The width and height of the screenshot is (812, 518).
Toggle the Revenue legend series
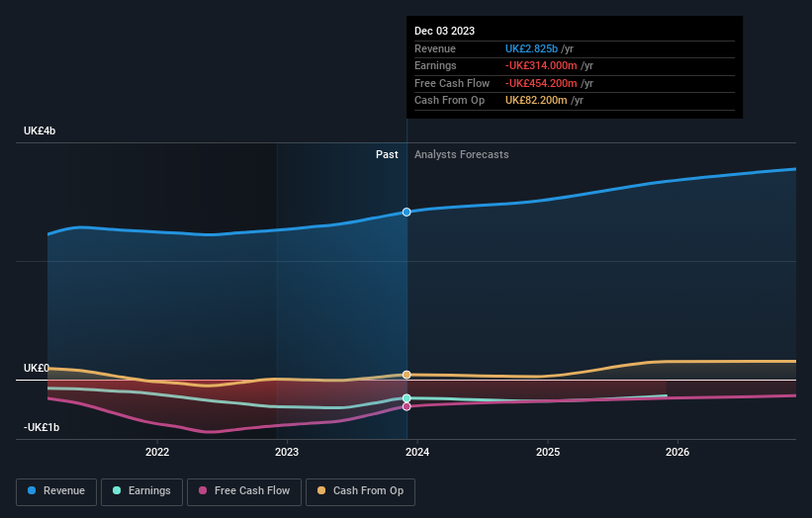(x=56, y=491)
